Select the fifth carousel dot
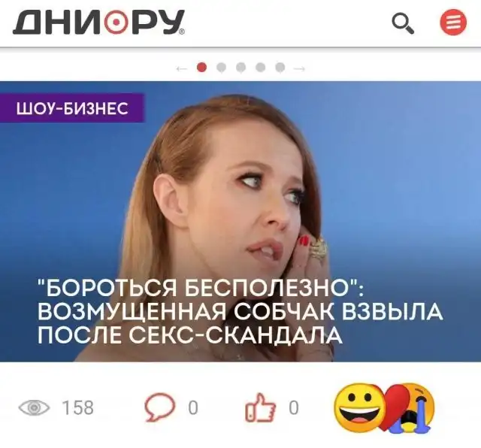Image resolution: width=481 pixels, height=448 pixels. [x=280, y=67]
